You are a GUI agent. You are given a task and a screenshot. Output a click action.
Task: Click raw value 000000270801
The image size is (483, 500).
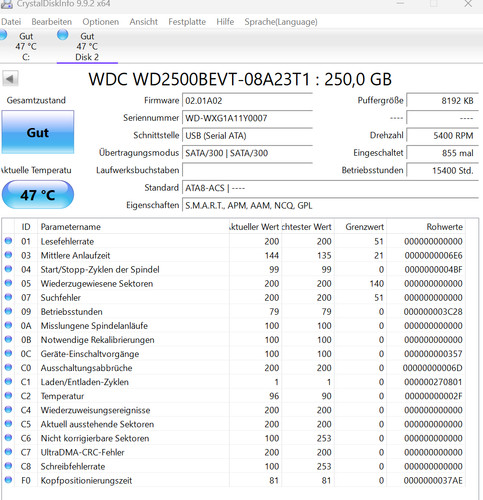(x=433, y=382)
